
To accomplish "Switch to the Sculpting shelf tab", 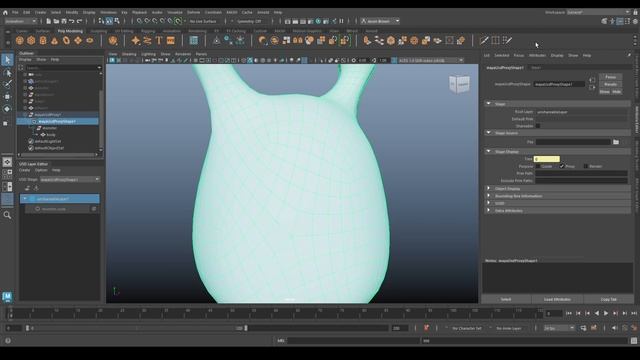I will pyautogui.click(x=98, y=31).
